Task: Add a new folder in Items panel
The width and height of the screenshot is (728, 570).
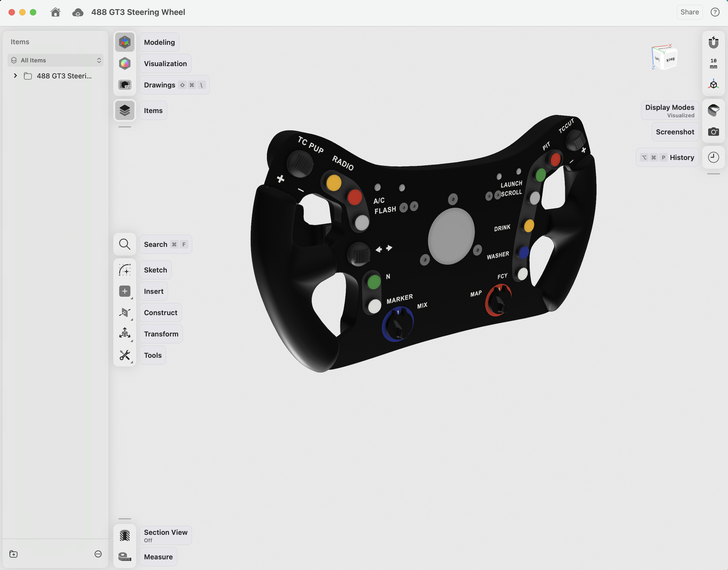Action: 13,554
